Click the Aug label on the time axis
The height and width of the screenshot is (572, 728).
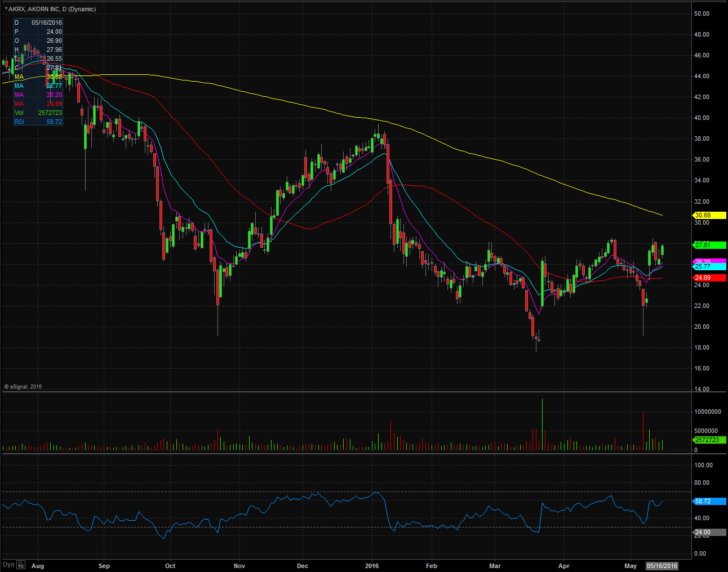38,566
